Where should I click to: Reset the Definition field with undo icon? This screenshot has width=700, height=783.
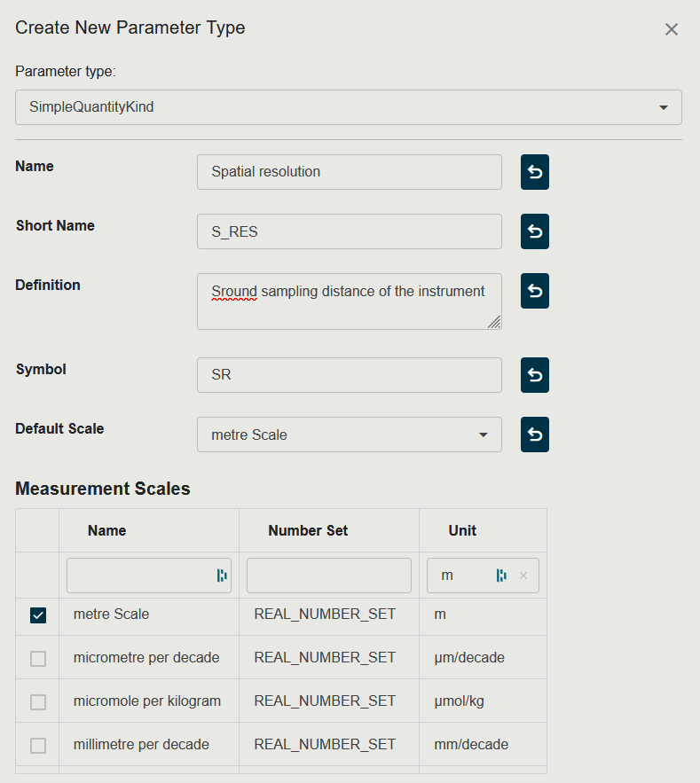[535, 291]
